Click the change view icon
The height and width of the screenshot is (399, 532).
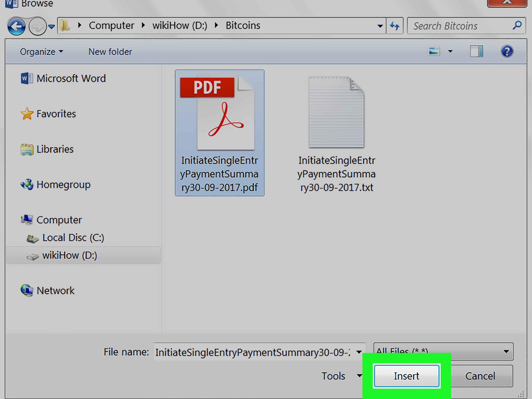click(434, 51)
